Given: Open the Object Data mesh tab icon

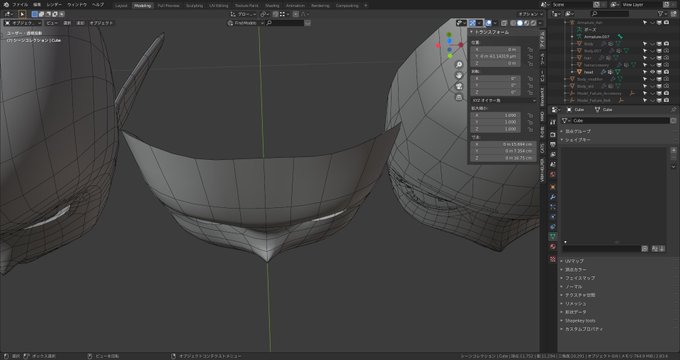Looking at the screenshot, I should pos(552,237).
